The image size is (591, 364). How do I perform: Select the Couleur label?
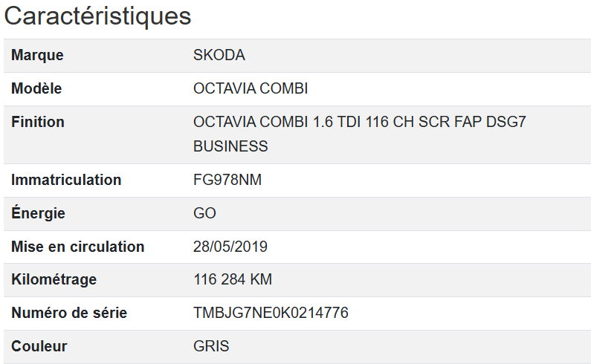tap(39, 346)
